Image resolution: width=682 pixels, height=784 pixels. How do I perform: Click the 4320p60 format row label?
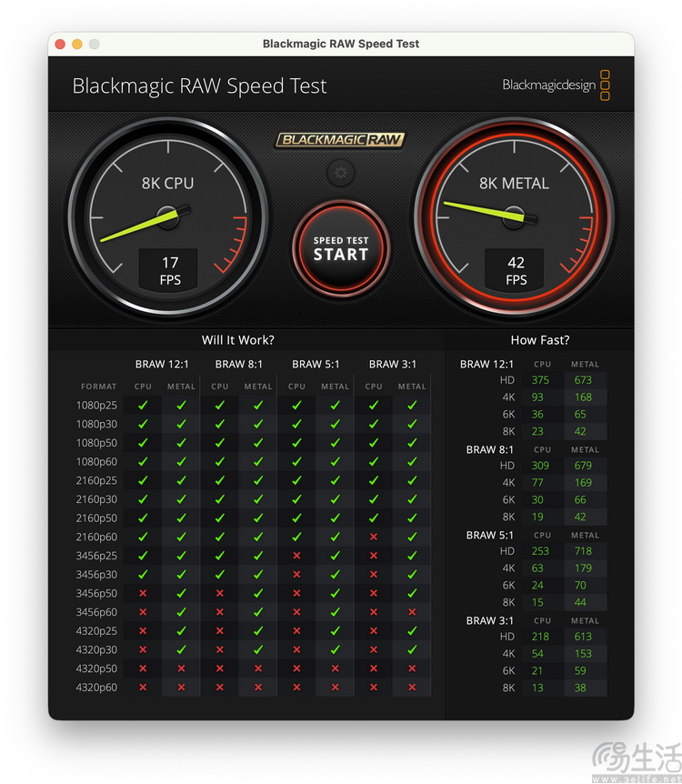coord(96,688)
